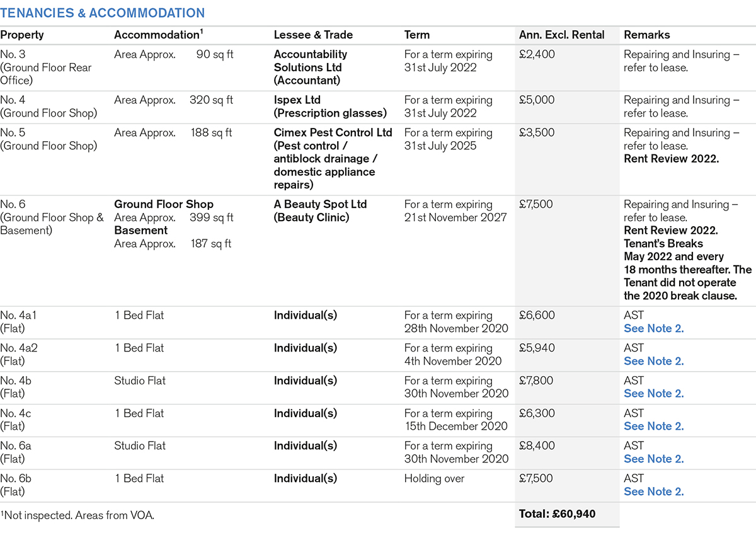Click the Cimex Pest Control Ltd entry

click(x=333, y=133)
